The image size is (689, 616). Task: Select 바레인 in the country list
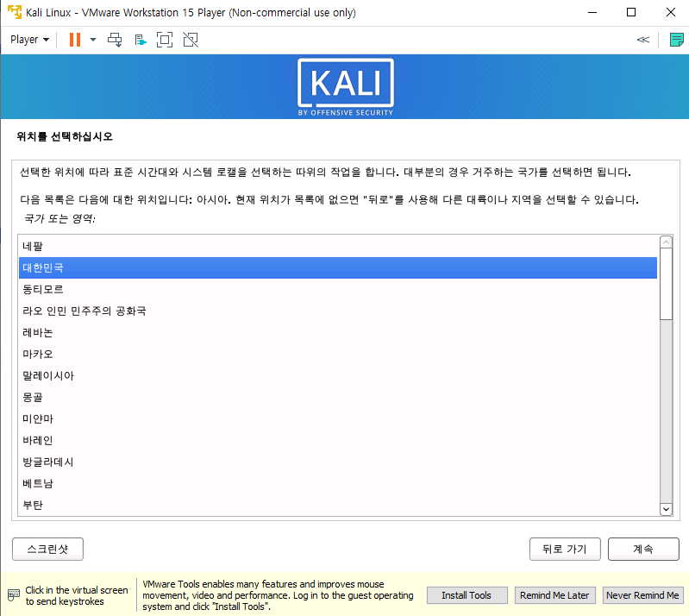click(338, 440)
